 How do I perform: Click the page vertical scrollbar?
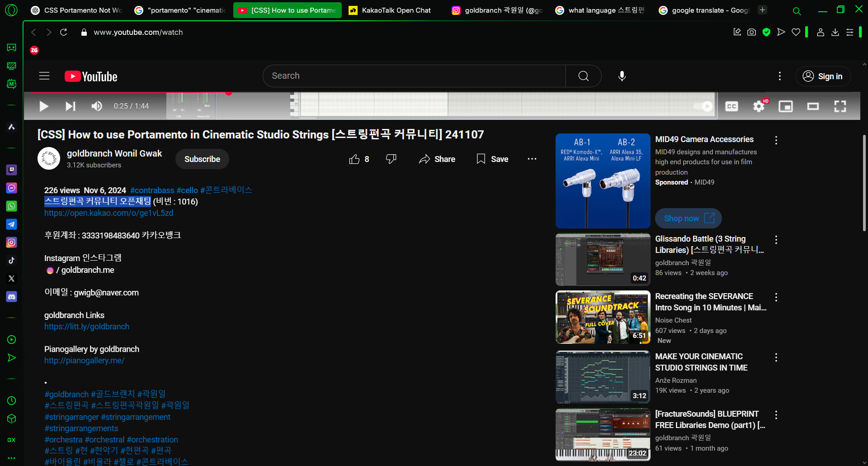(x=864, y=183)
